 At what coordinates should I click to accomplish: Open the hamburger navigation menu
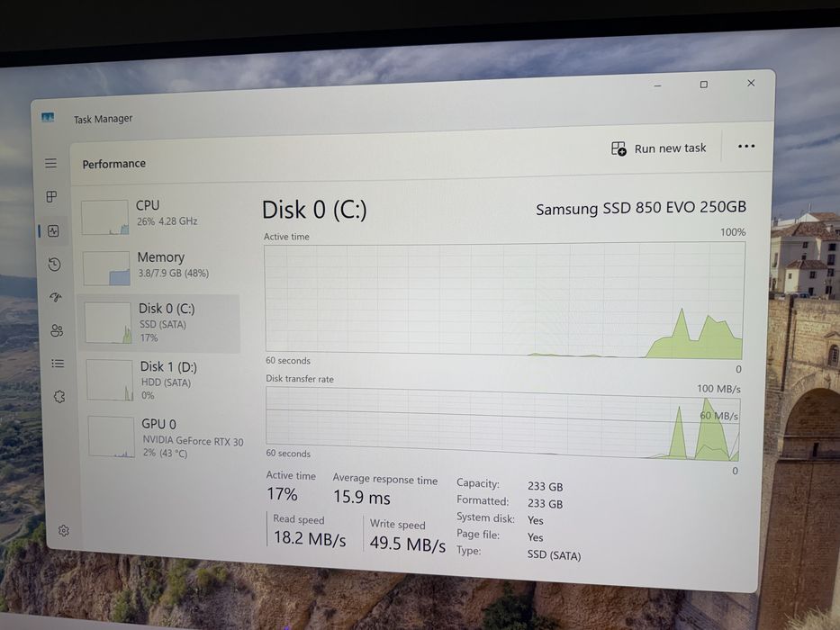tap(51, 163)
